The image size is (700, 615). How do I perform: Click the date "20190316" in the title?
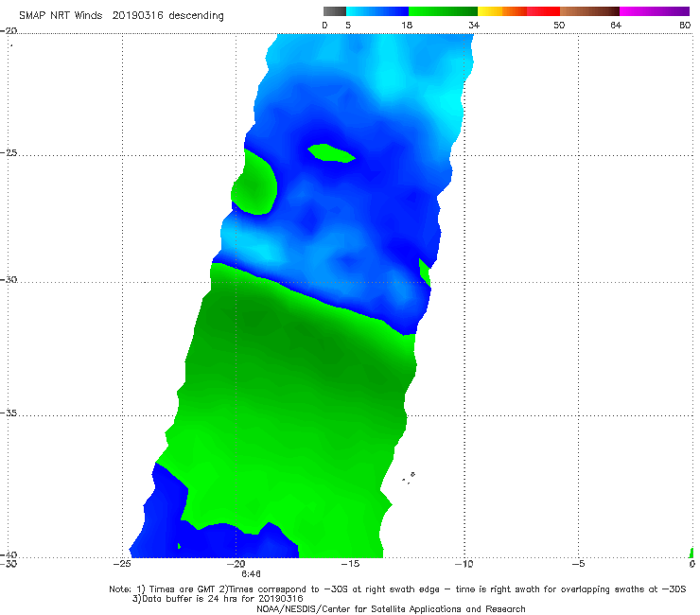pyautogui.click(x=137, y=16)
